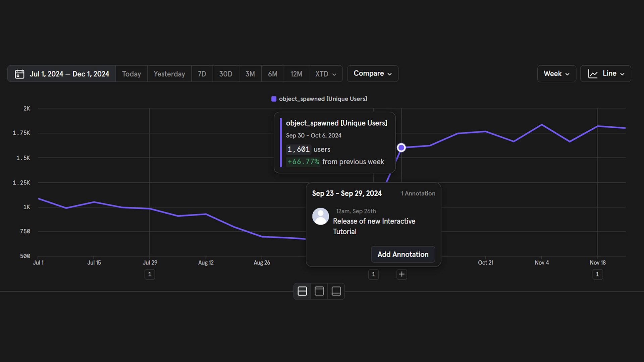Expand the Compare dropdown
Viewport: 644px width, 362px height.
[x=373, y=73]
